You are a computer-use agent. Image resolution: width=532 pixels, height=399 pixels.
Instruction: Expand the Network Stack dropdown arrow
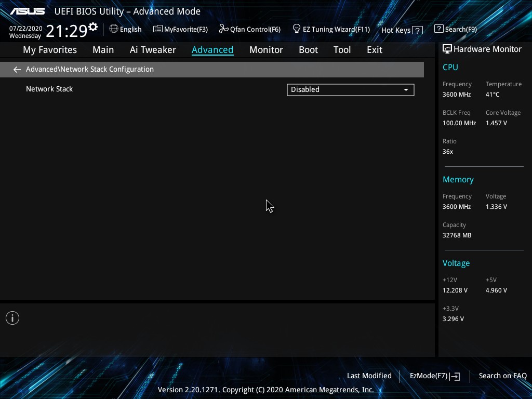click(406, 90)
